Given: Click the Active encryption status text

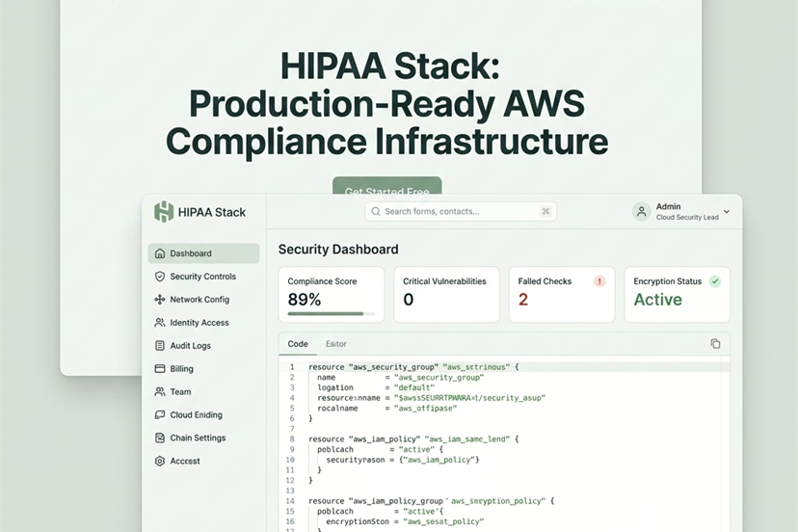Looking at the screenshot, I should (x=657, y=300).
